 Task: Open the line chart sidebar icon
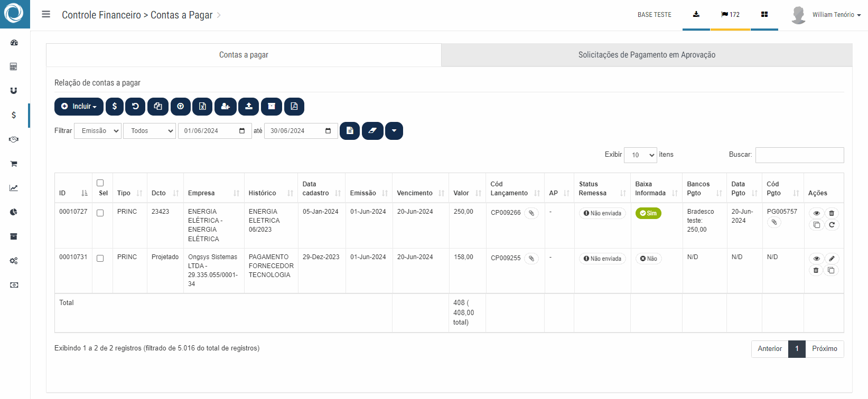(14, 188)
